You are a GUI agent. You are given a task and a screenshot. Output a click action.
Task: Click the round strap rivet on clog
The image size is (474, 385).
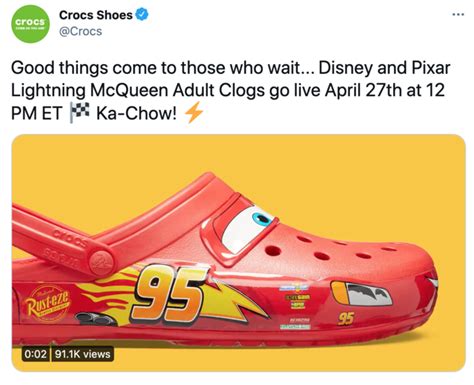[100, 261]
